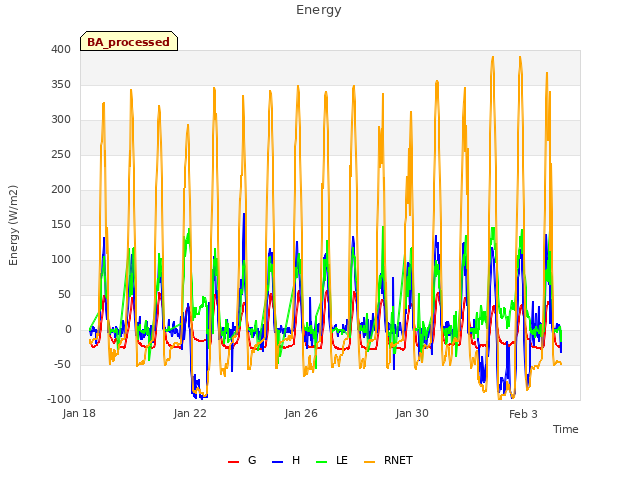Viewport: 640px width, 480px height.
Task: Click the Energy (W/m2) y-axis title
Action: click(13, 225)
